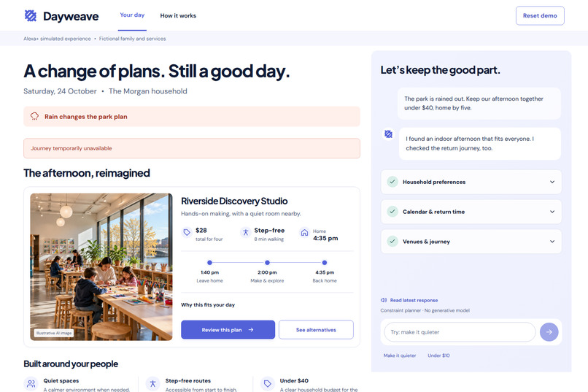Click the Dayweave logo icon
Image resolution: width=588 pixels, height=392 pixels.
coord(31,16)
